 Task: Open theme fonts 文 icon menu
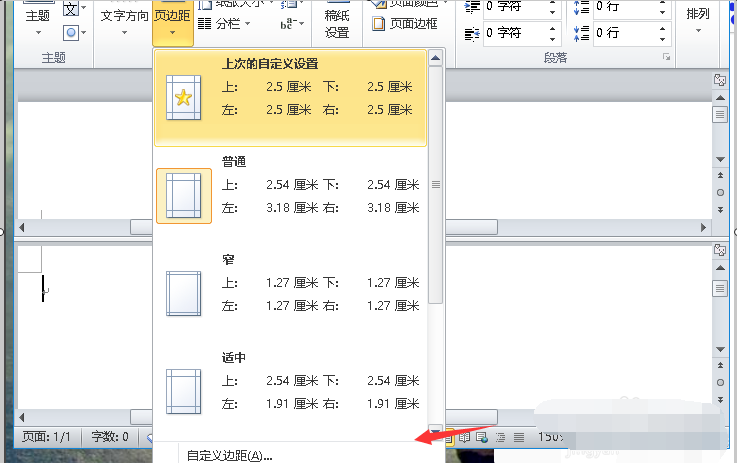coord(75,8)
